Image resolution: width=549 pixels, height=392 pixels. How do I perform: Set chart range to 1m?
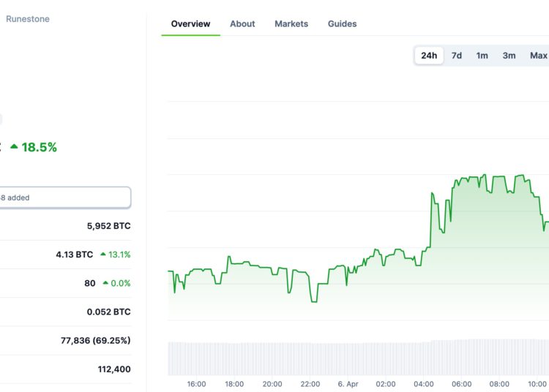(x=482, y=56)
